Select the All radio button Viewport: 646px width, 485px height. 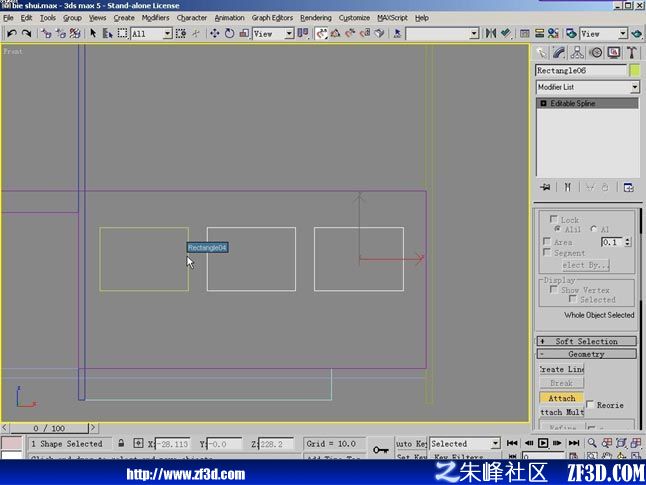click(x=594, y=229)
